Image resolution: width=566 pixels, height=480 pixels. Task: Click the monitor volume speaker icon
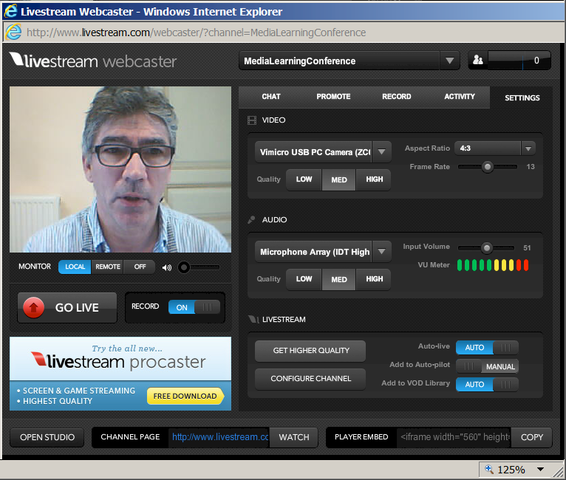(x=167, y=267)
